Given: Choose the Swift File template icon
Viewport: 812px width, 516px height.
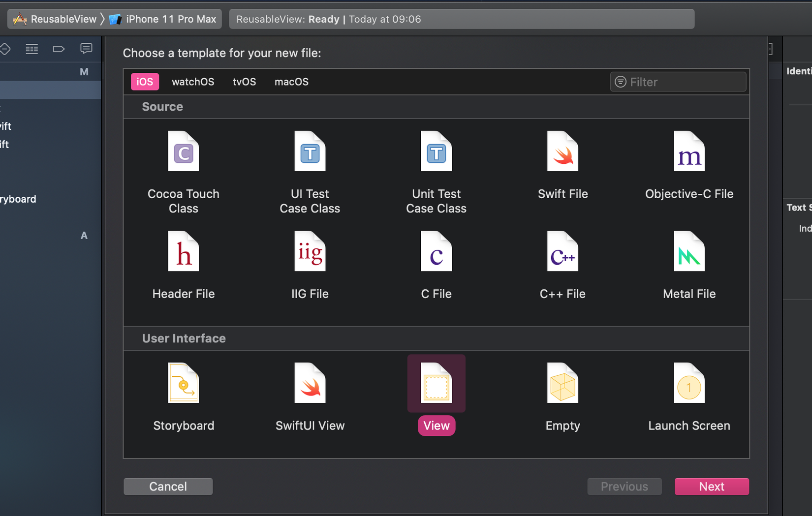Looking at the screenshot, I should [562, 152].
